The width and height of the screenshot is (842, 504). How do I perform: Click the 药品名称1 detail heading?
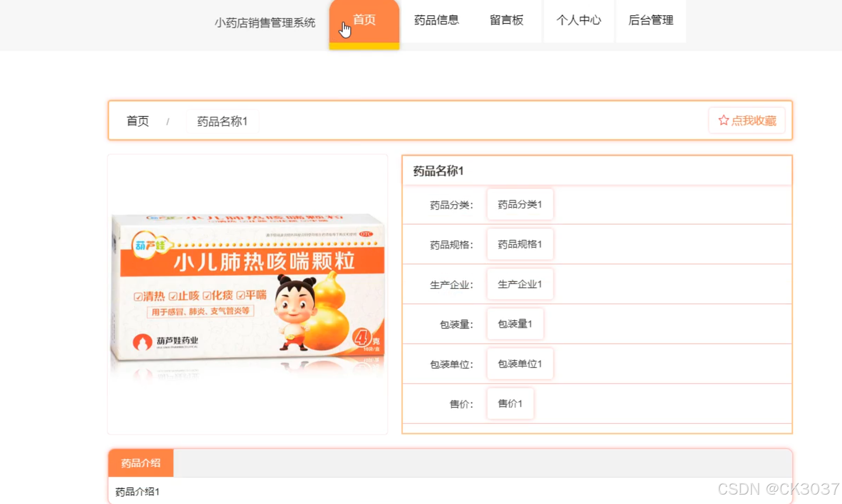tap(438, 171)
